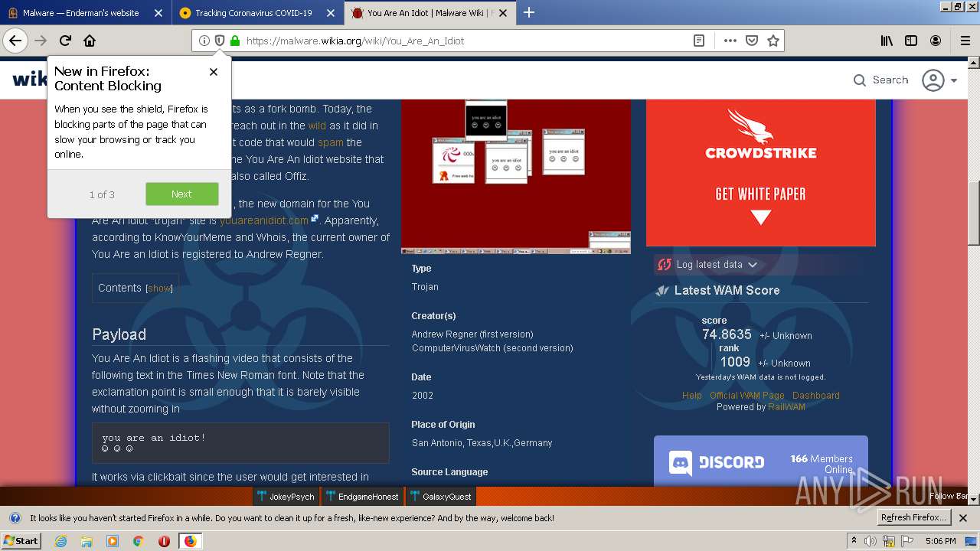This screenshot has width=980, height=551.
Task: Close the Content Blocking popup
Action: click(214, 71)
